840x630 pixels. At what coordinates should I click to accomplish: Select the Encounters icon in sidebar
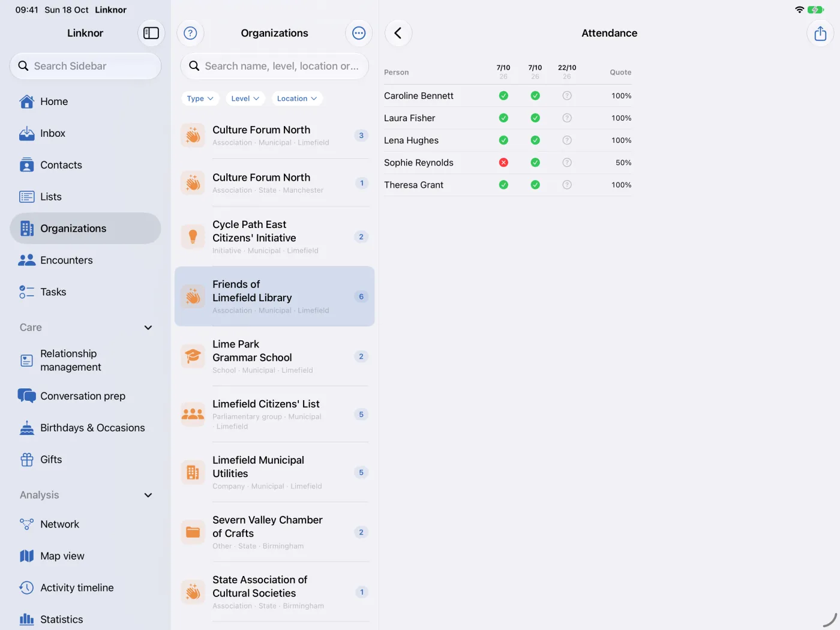click(27, 260)
